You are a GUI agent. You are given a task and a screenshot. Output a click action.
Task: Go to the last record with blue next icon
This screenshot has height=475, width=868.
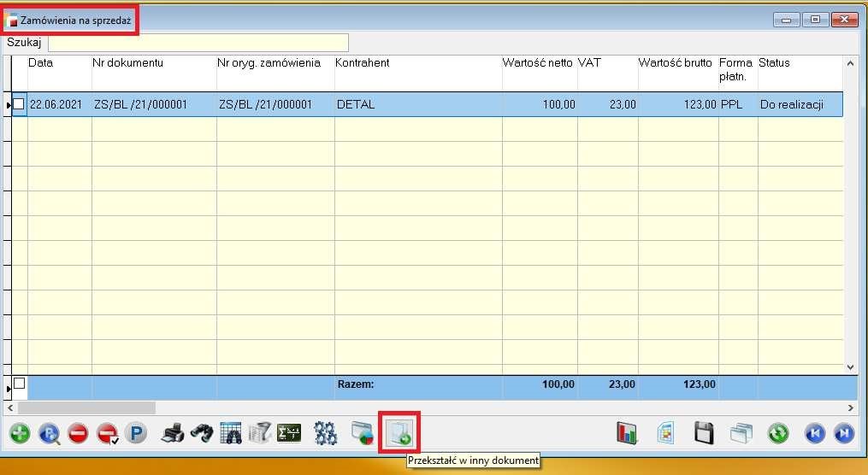coord(844,433)
